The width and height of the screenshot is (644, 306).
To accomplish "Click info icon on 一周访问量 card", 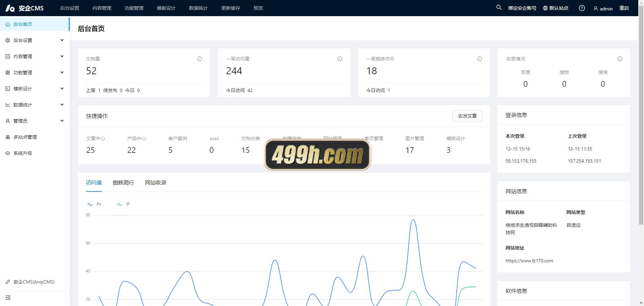I will coord(340,59).
